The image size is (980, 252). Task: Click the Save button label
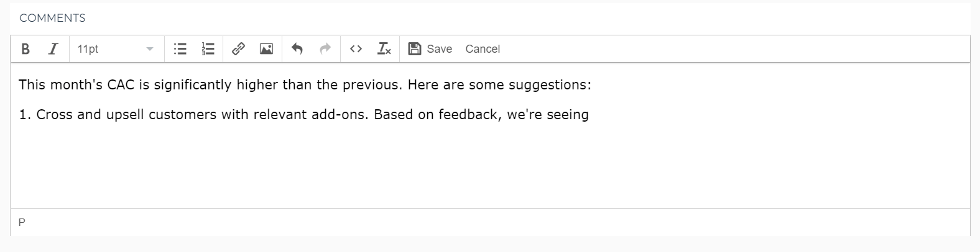tap(439, 49)
